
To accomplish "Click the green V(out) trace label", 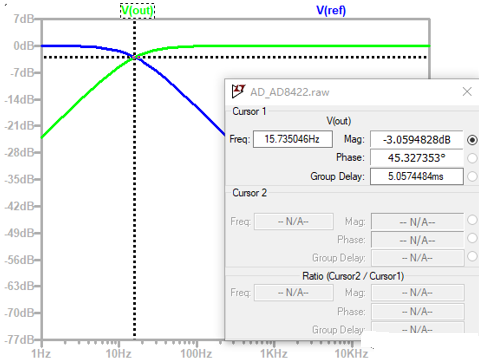I will click(x=137, y=10).
